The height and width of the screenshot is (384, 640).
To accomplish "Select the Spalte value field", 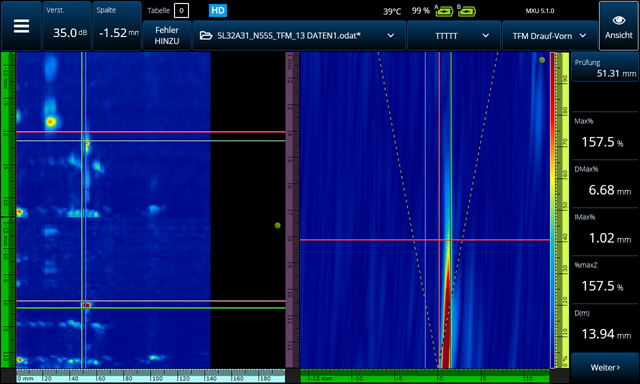I will [x=117, y=26].
